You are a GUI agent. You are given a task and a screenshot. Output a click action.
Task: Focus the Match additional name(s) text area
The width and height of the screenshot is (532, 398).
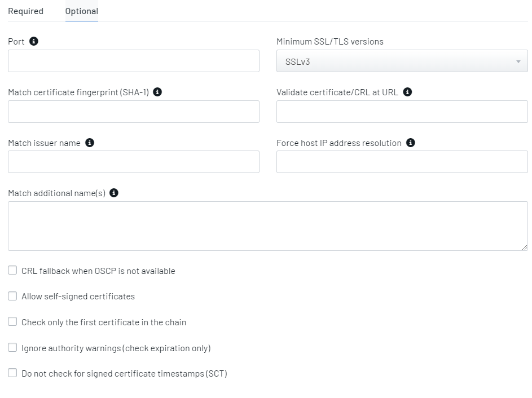(x=267, y=225)
